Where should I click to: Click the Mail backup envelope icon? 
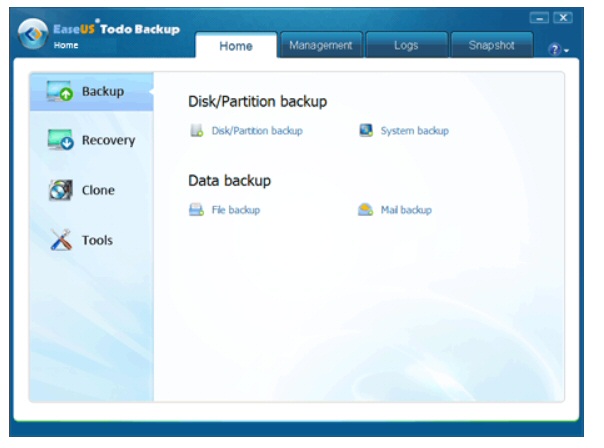coord(365,210)
